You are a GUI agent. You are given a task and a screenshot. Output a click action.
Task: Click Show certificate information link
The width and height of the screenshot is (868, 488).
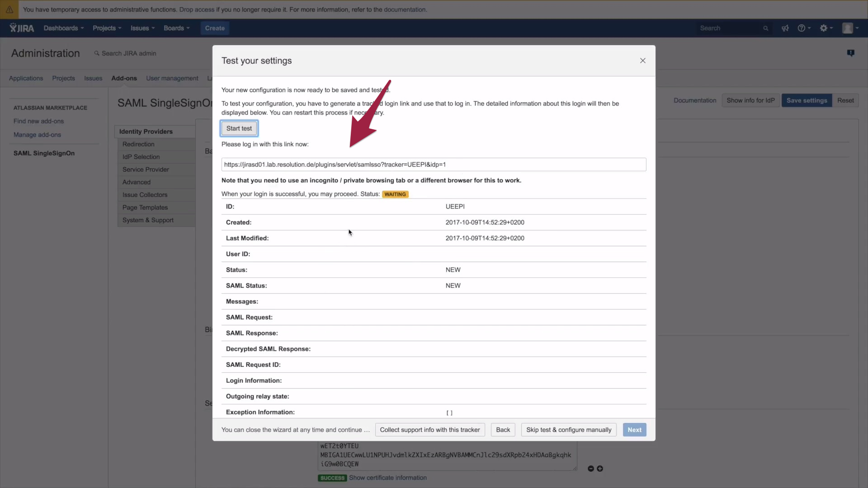click(387, 478)
